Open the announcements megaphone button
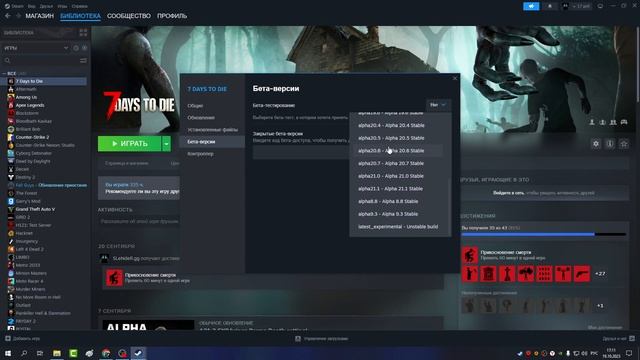The width and height of the screenshot is (640, 360). [x=531, y=6]
